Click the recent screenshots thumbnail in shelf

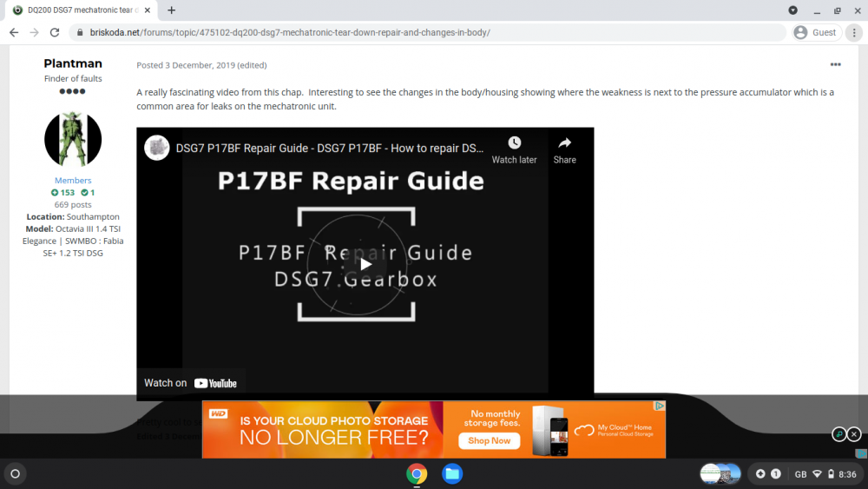(720, 474)
